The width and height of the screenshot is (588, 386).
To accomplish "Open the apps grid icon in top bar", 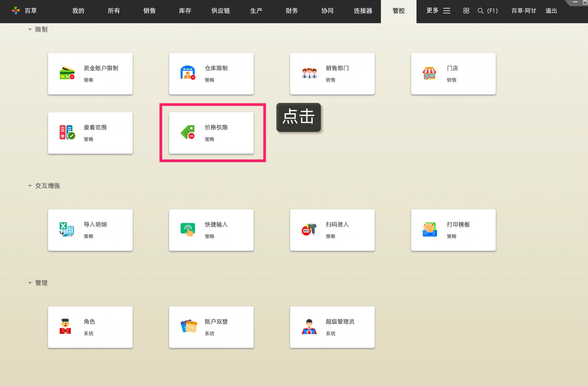I will click(x=466, y=11).
